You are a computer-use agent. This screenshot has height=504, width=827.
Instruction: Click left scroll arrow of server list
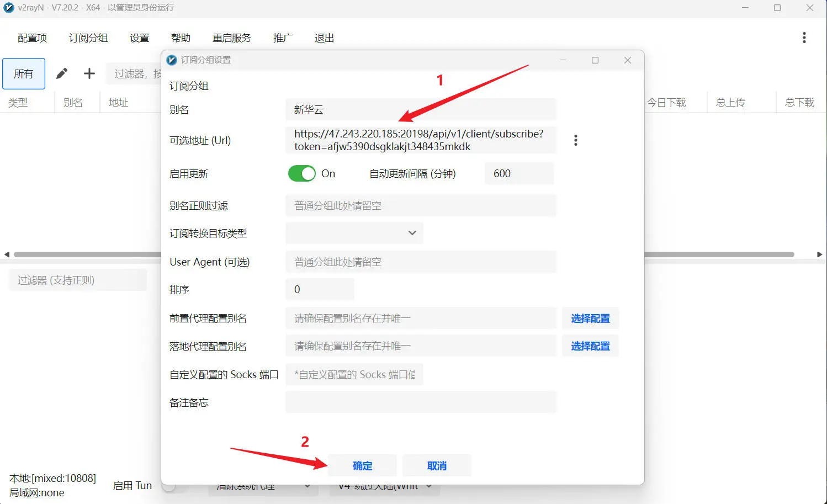pyautogui.click(x=6, y=254)
